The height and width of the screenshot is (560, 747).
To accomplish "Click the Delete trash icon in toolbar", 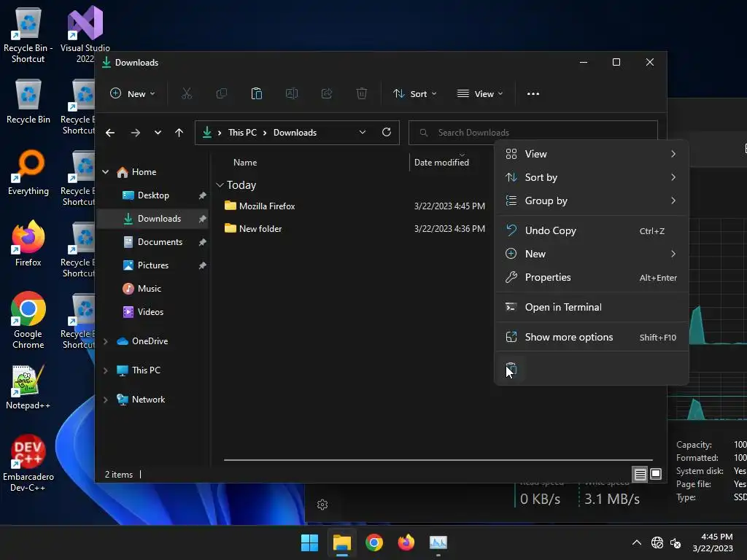I will tap(362, 94).
